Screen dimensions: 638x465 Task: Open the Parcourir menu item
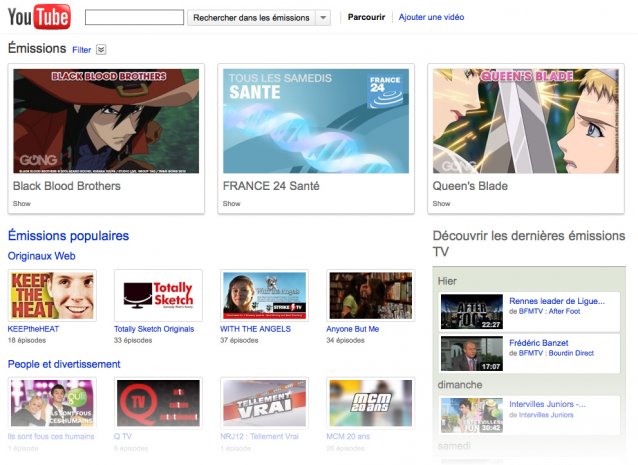(366, 17)
